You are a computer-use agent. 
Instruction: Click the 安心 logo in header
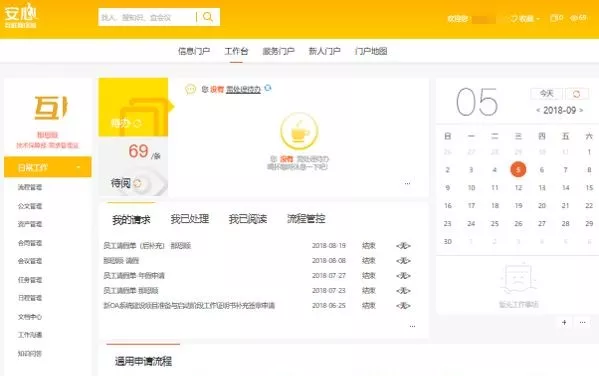point(21,16)
